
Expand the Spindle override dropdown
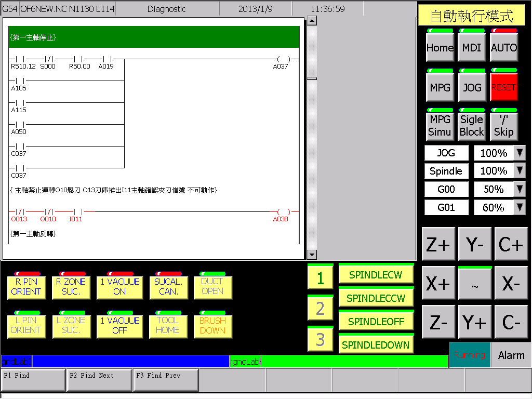click(x=520, y=170)
